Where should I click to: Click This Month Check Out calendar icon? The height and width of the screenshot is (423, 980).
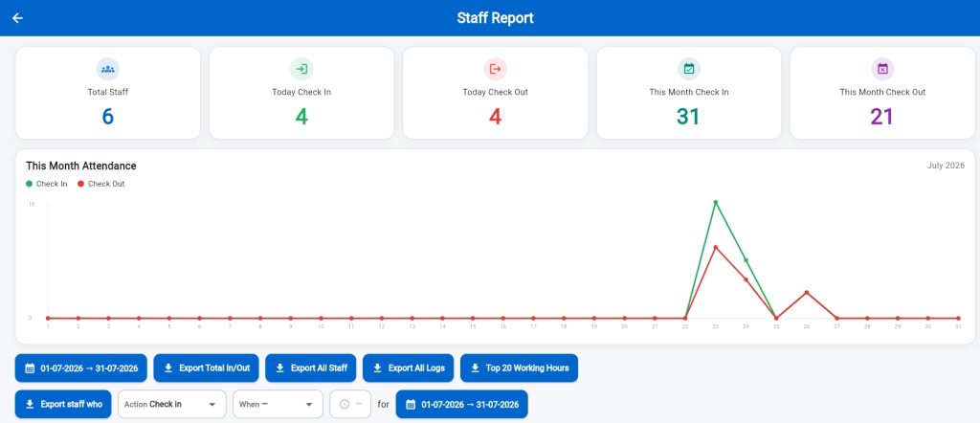coord(882,69)
